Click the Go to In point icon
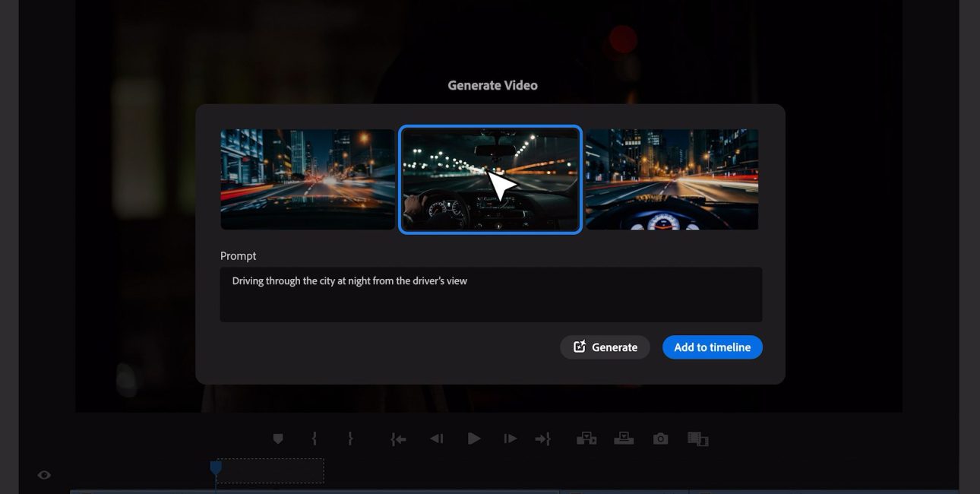980x494 pixels. click(x=398, y=439)
